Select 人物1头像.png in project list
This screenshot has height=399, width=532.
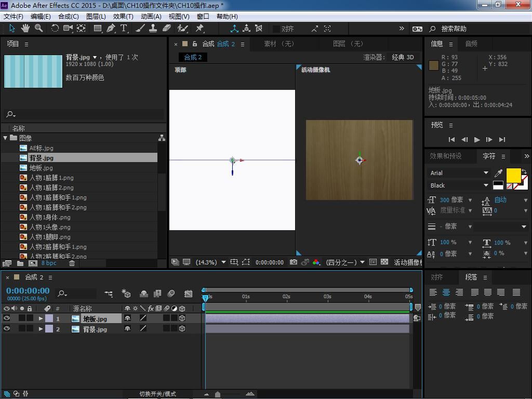pyautogui.click(x=49, y=227)
